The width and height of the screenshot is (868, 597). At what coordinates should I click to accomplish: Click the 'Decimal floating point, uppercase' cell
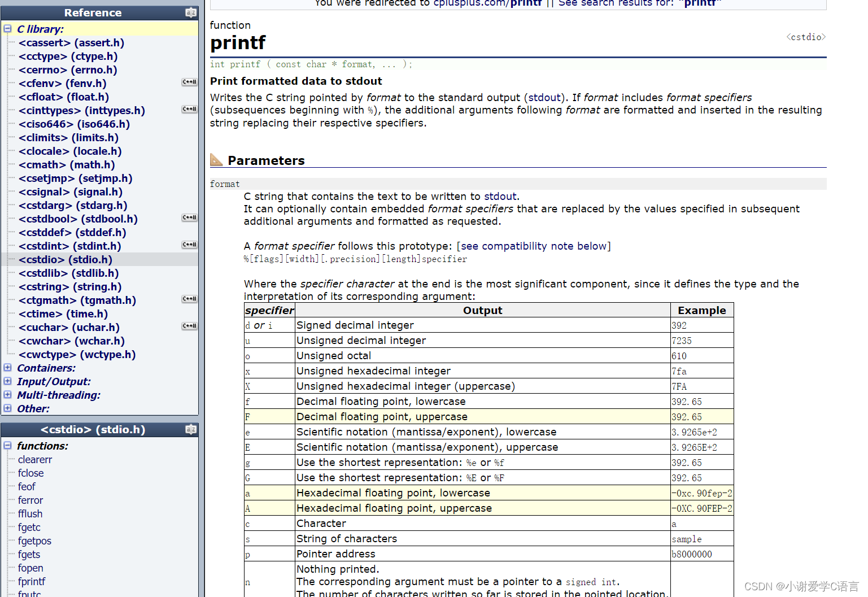pyautogui.click(x=482, y=417)
